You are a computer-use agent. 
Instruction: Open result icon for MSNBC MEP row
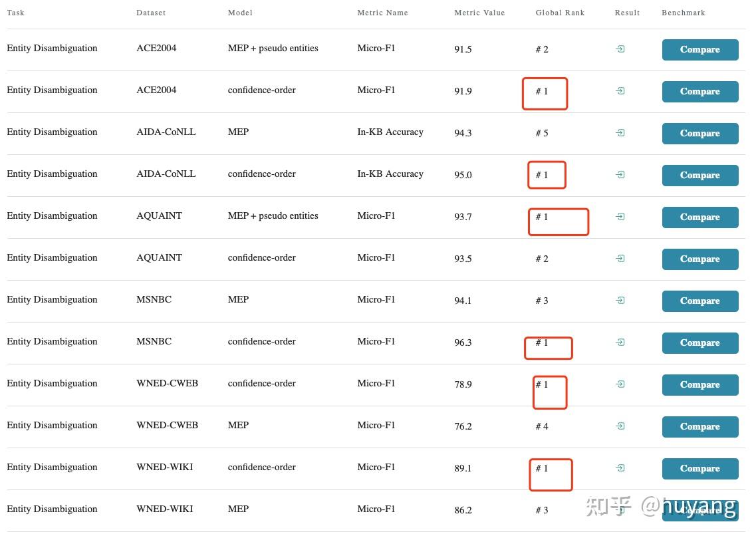point(620,301)
